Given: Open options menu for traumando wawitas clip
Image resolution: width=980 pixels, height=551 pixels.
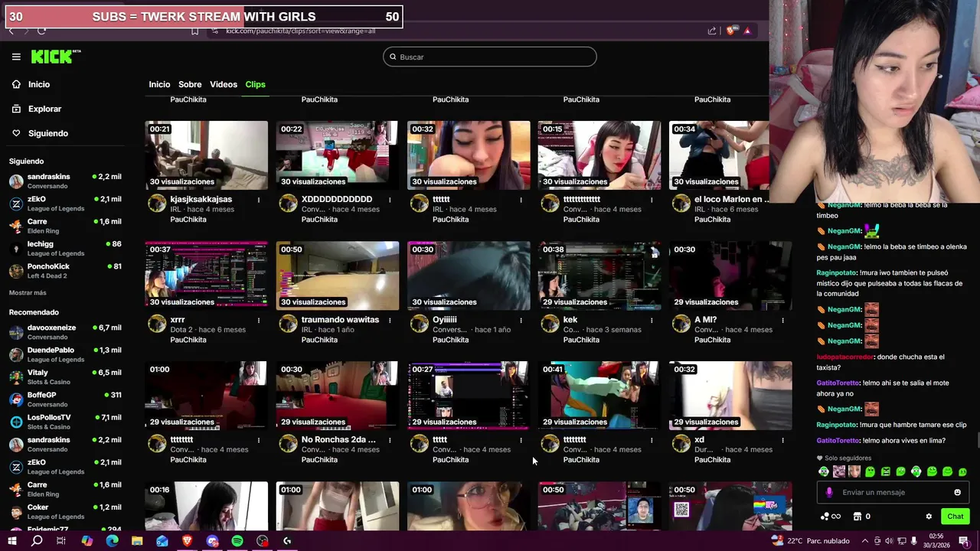Looking at the screenshot, I should pos(390,320).
